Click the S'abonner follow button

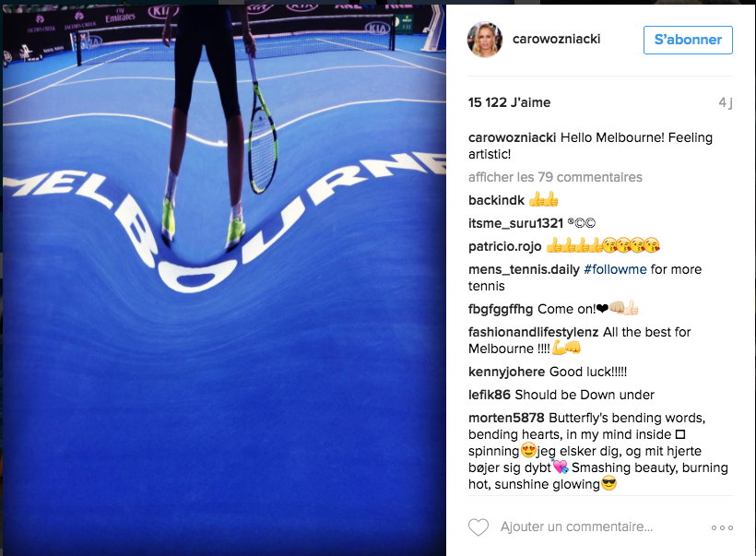[x=688, y=40]
